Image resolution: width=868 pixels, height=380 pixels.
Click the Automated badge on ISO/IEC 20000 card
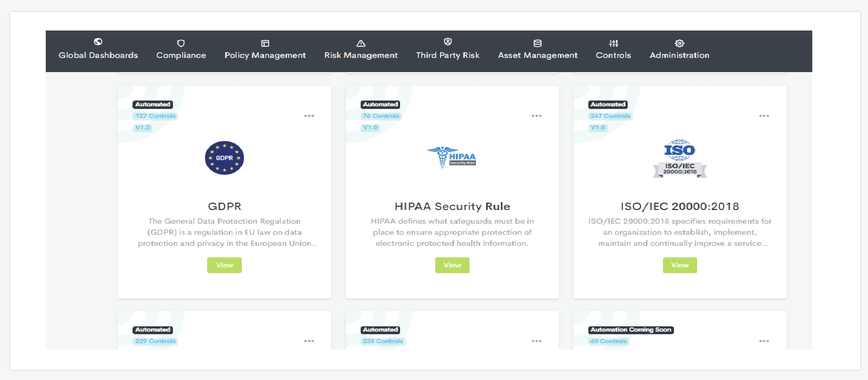tap(608, 105)
